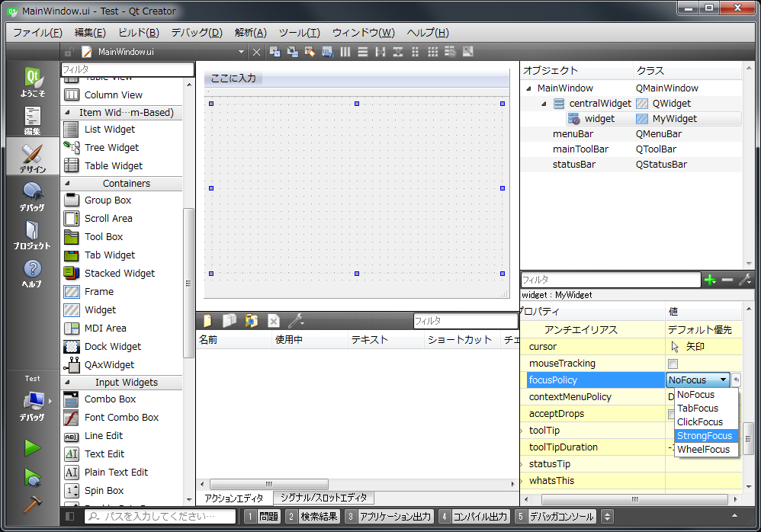761x532 pixels.
Task: Click the widget box filter field
Action: [x=127, y=69]
